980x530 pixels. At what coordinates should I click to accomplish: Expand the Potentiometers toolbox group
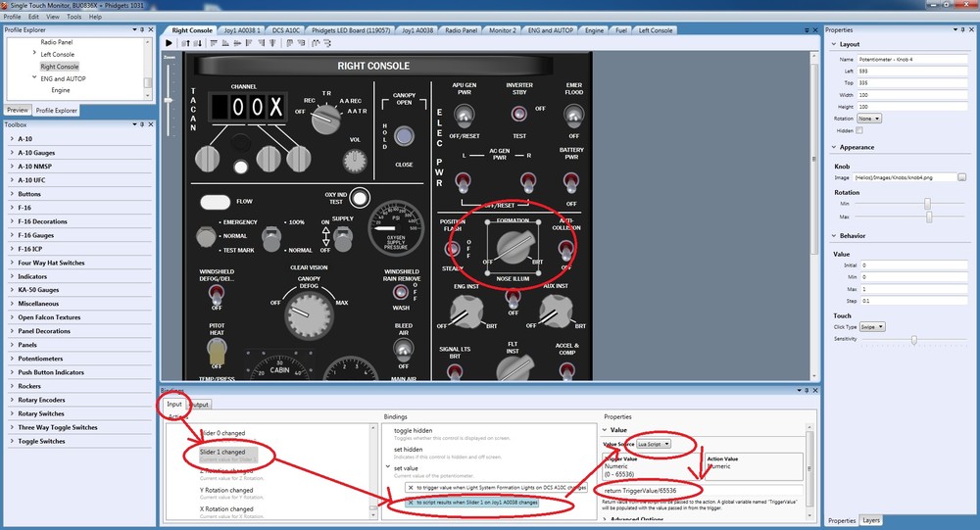(x=13, y=359)
